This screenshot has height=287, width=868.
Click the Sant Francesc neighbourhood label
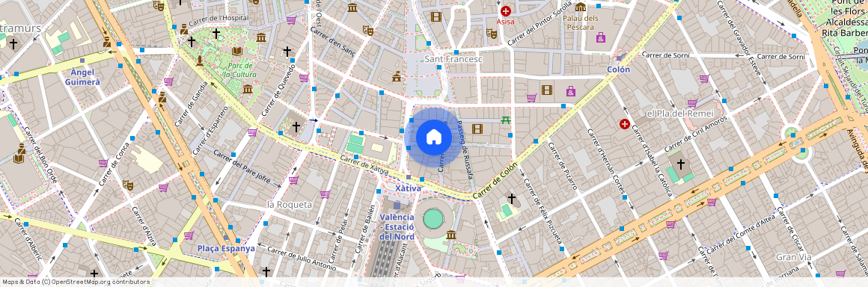click(453, 58)
